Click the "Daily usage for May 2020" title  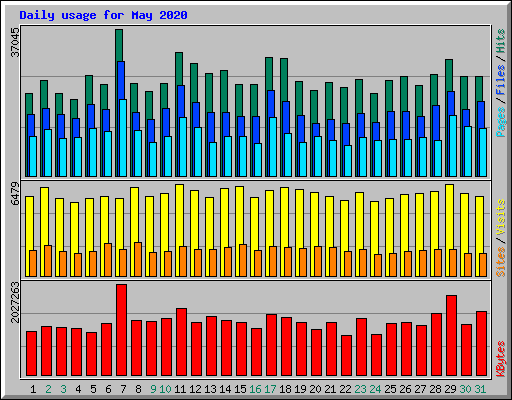click(103, 15)
